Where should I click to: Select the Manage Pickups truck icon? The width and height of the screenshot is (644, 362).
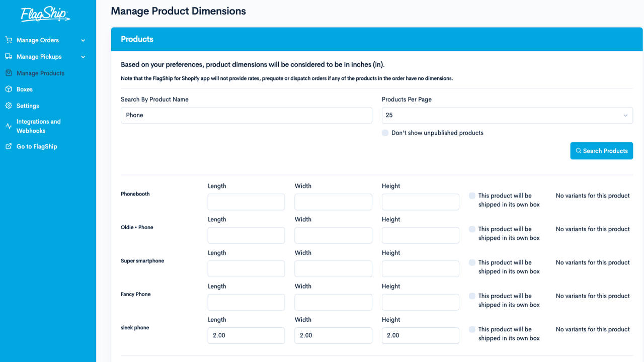(8, 56)
